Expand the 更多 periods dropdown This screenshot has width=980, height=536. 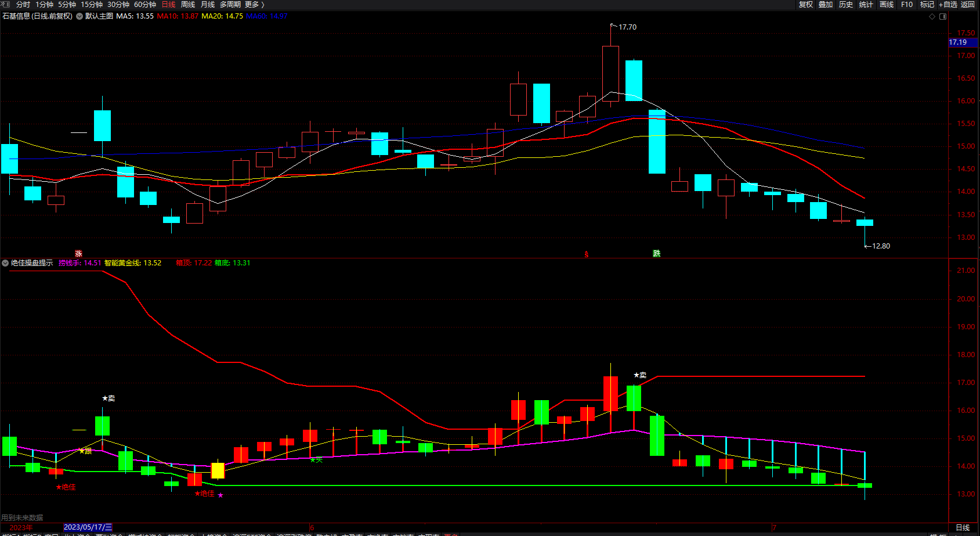click(255, 5)
